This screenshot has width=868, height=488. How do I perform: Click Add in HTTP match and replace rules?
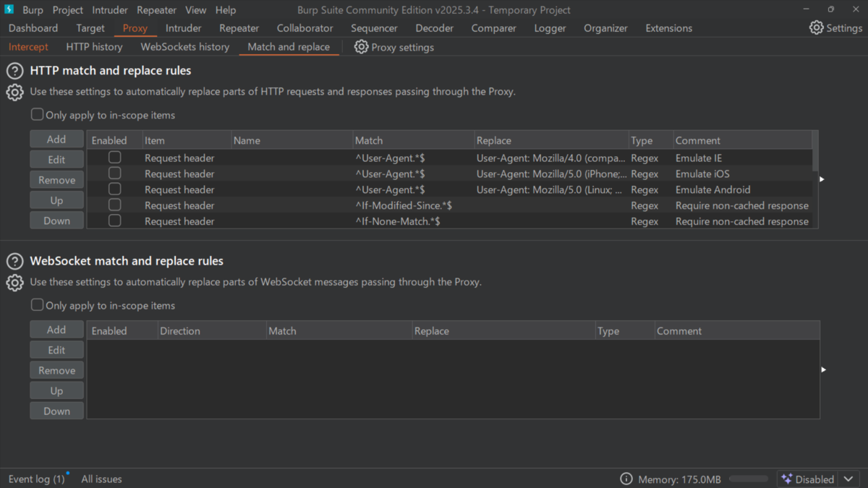(x=56, y=140)
